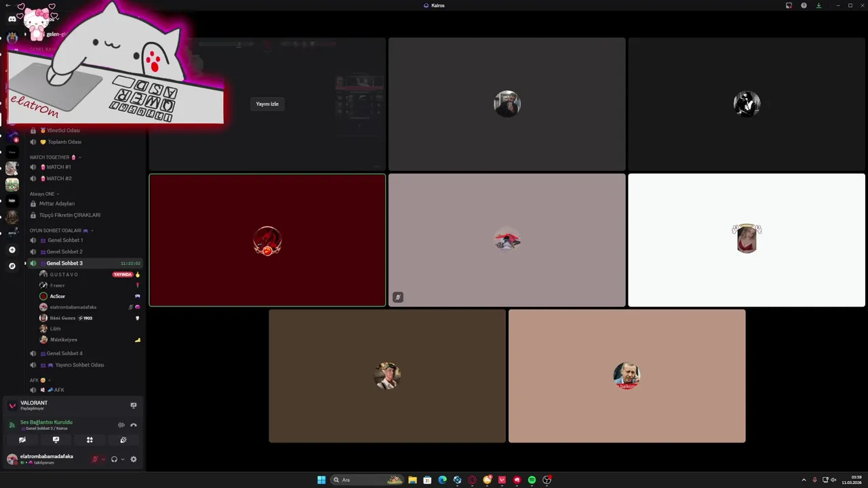Viewport: 868px width, 488px height.
Task: Open Opera GX from taskbar
Action: coord(472,480)
